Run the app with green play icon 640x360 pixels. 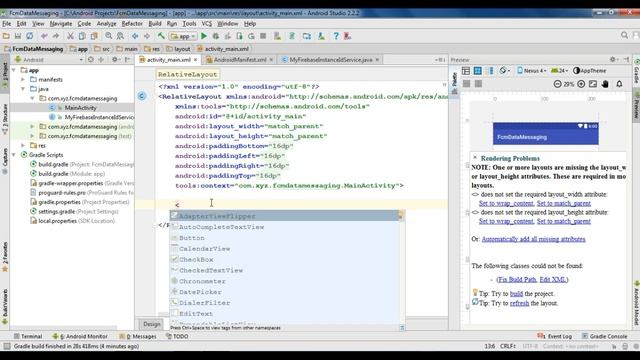[x=204, y=36]
